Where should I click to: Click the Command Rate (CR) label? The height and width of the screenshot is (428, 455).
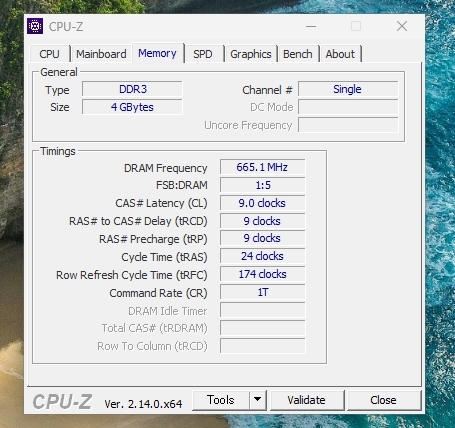(x=158, y=293)
